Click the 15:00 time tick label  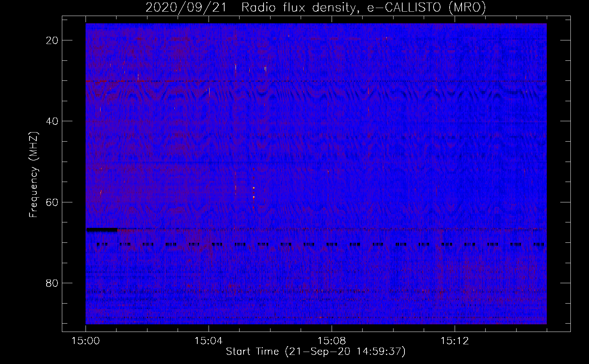(86, 341)
